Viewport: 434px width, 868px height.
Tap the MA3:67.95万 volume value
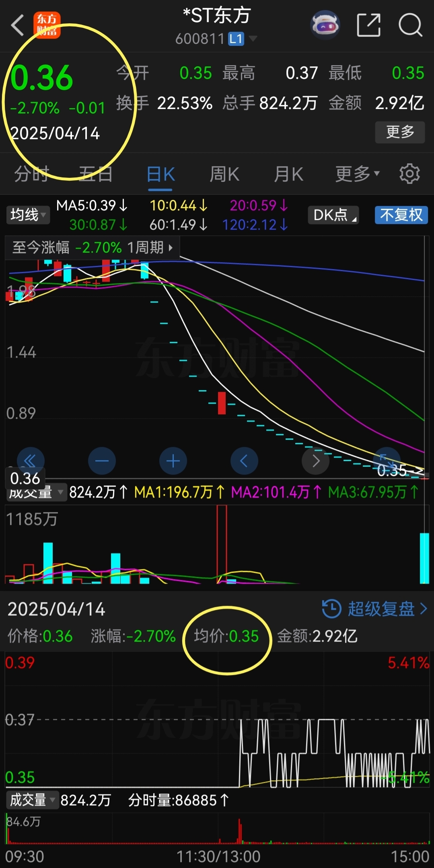click(374, 492)
